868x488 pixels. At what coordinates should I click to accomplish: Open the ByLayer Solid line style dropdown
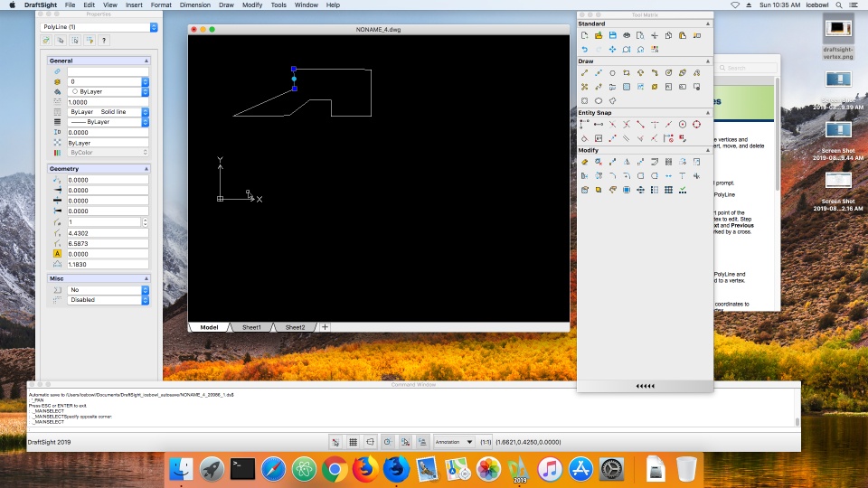(108, 112)
